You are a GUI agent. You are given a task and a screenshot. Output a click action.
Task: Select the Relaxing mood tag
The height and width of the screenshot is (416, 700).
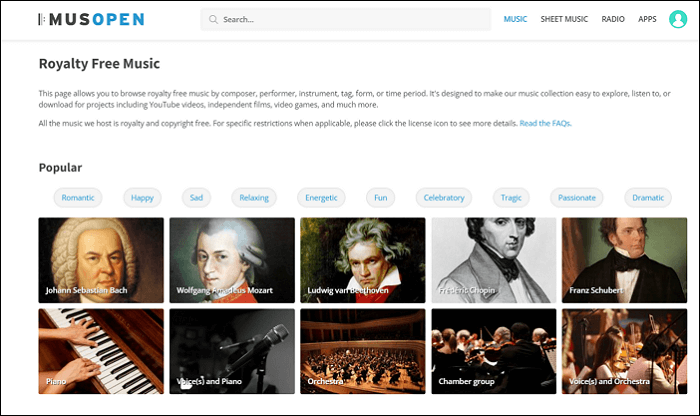coord(254,198)
